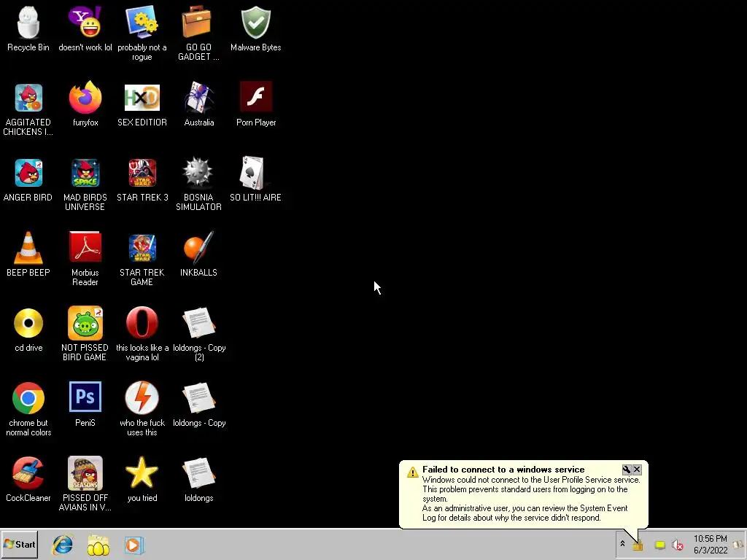Open the folder icon pinned to taskbar
This screenshot has width=747, height=560.
[x=98, y=545]
